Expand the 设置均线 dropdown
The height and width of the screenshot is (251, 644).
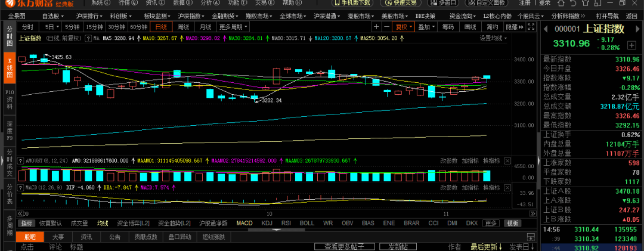(494, 39)
